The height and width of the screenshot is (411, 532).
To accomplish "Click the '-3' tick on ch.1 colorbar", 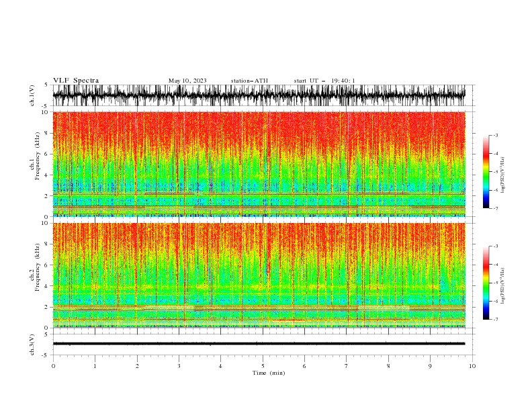I will point(495,135).
